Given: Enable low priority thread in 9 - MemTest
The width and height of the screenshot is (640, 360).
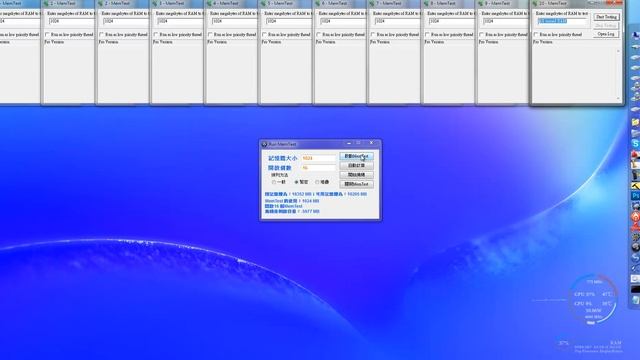Looking at the screenshot, I should click(x=482, y=35).
